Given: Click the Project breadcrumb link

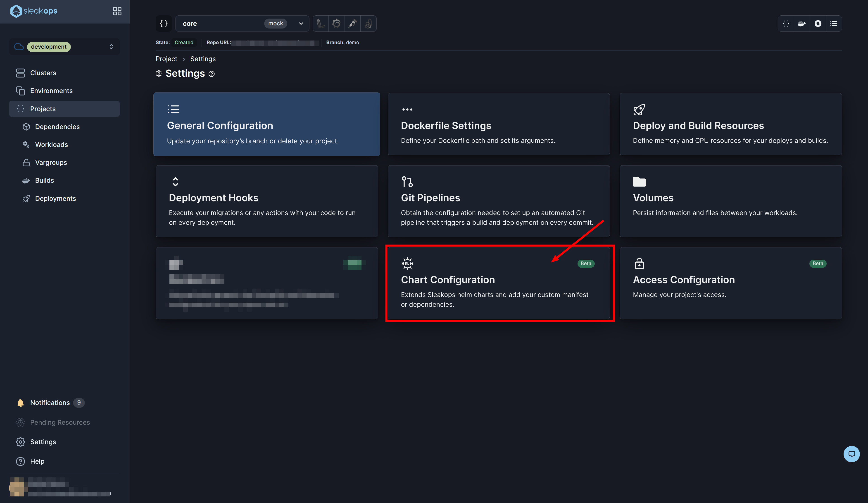Looking at the screenshot, I should coord(166,59).
